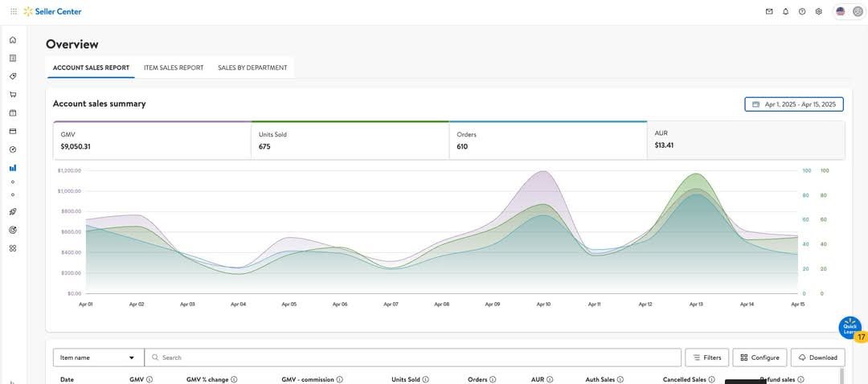The height and width of the screenshot is (384, 868).
Task: Open the help question mark icon
Action: [x=802, y=11]
